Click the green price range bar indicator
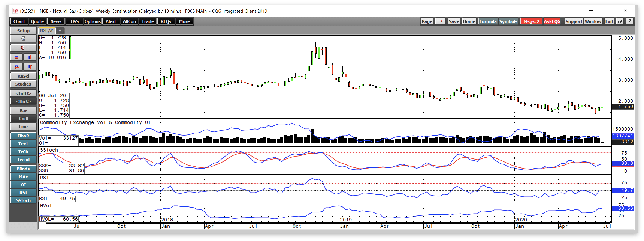The height and width of the screenshot is (241, 644). [70, 48]
